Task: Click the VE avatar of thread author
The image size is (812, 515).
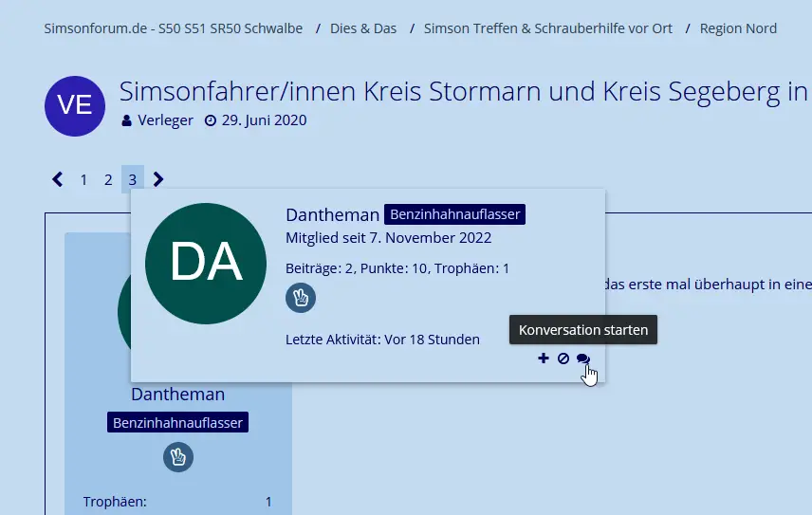Action: click(75, 106)
